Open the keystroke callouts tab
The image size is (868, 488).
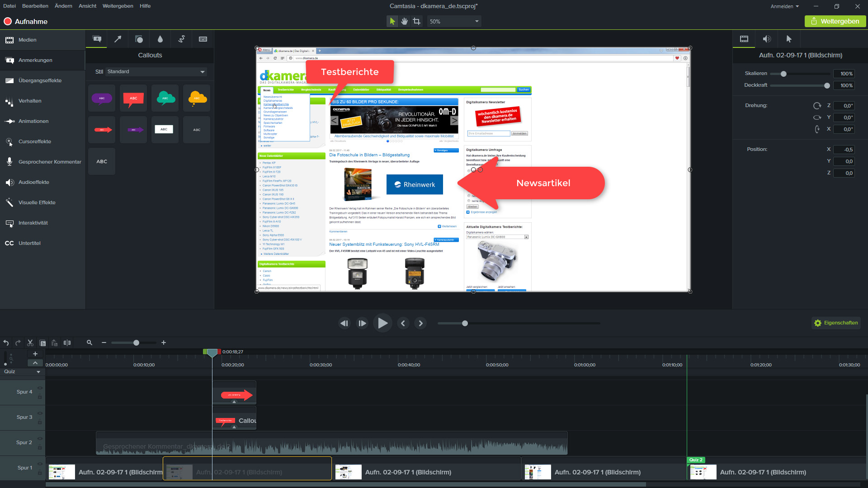pos(203,39)
